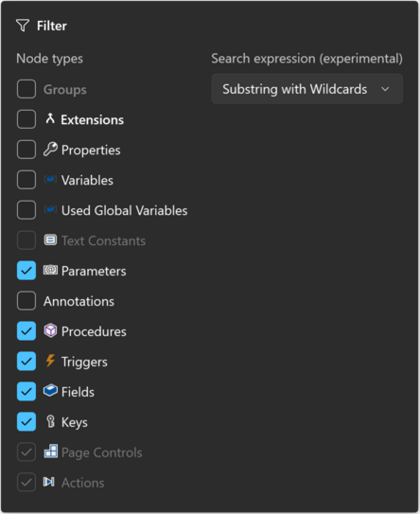Click the funnel Filter icon
The height and width of the screenshot is (514, 420).
coord(23,26)
